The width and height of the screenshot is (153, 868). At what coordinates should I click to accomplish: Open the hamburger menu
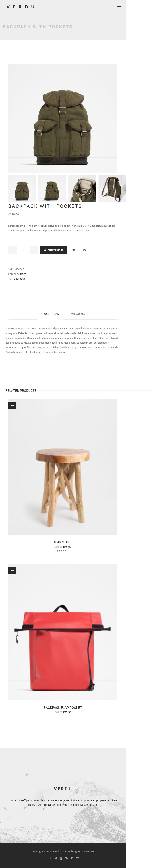tap(119, 6)
